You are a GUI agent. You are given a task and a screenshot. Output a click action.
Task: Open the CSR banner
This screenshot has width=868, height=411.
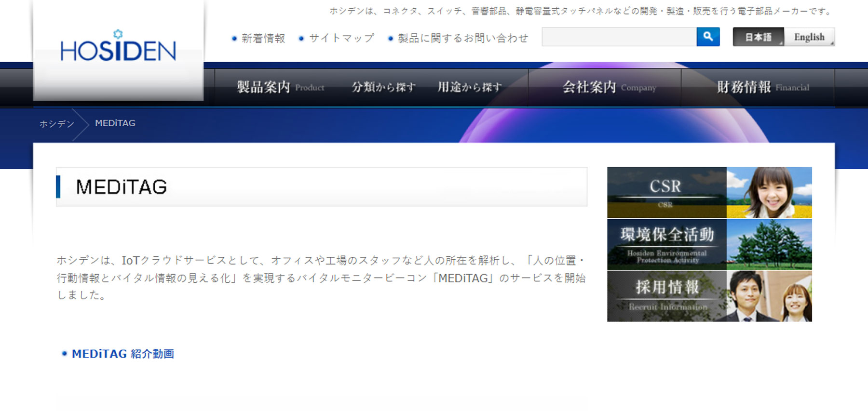[x=709, y=192]
